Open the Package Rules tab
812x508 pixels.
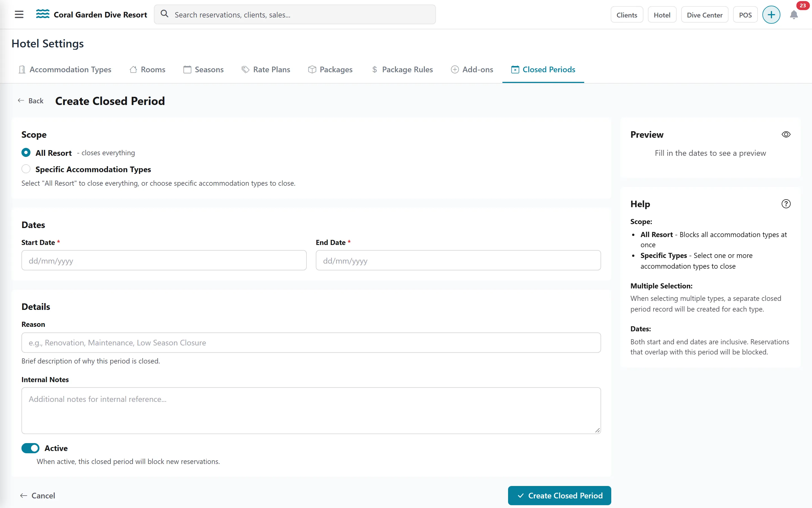(402, 69)
